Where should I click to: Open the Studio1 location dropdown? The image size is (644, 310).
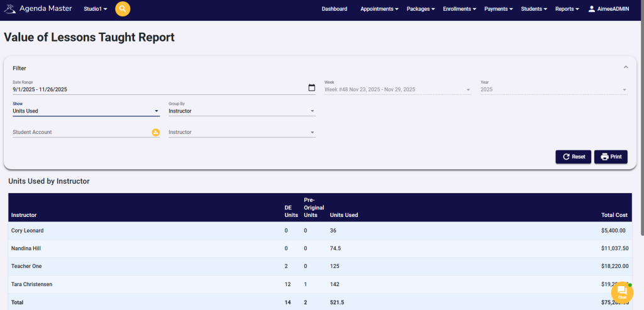[x=96, y=9]
